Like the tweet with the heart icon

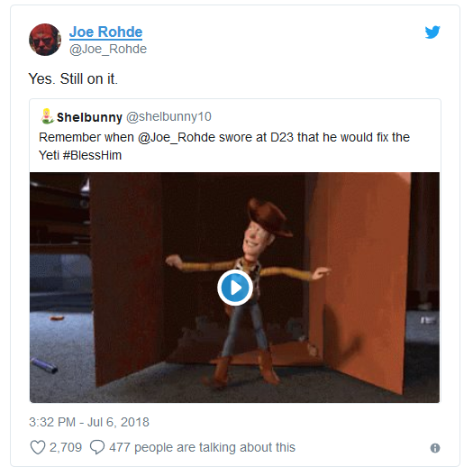click(38, 447)
